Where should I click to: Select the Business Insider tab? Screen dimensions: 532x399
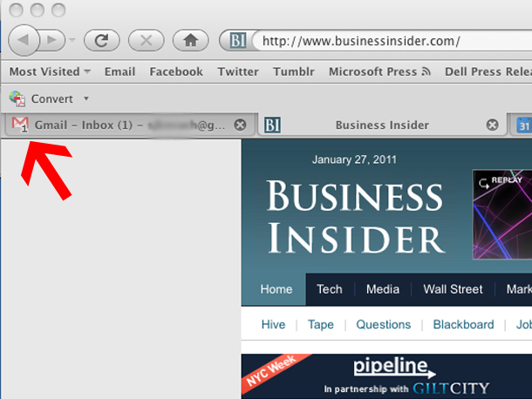click(382, 125)
